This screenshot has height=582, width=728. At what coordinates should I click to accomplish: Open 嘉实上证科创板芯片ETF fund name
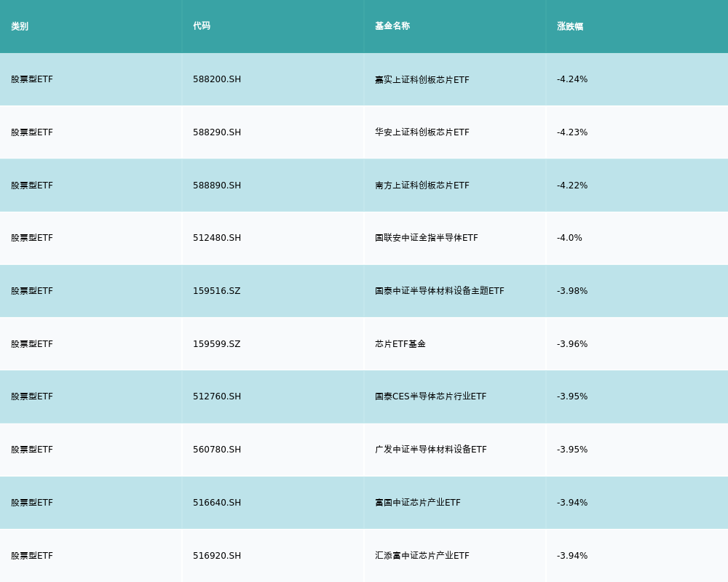[x=422, y=79]
